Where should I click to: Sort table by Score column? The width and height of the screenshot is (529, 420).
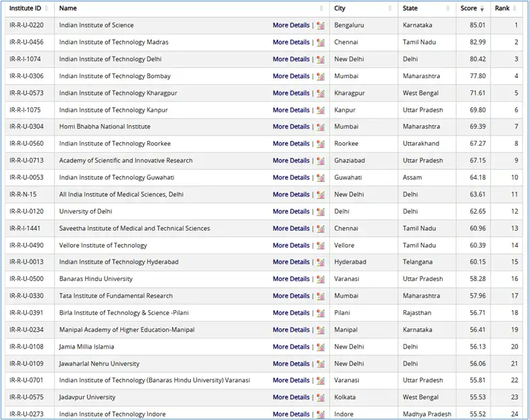(482, 8)
